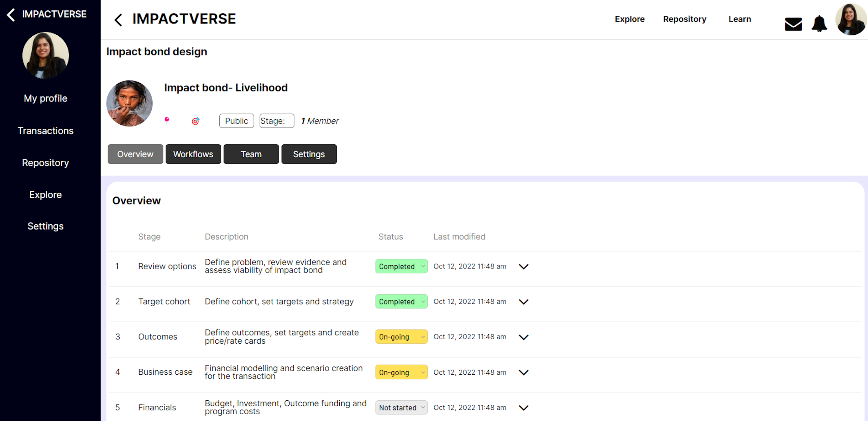Switch to the Overview tab
The width and height of the screenshot is (868, 421).
tap(135, 154)
